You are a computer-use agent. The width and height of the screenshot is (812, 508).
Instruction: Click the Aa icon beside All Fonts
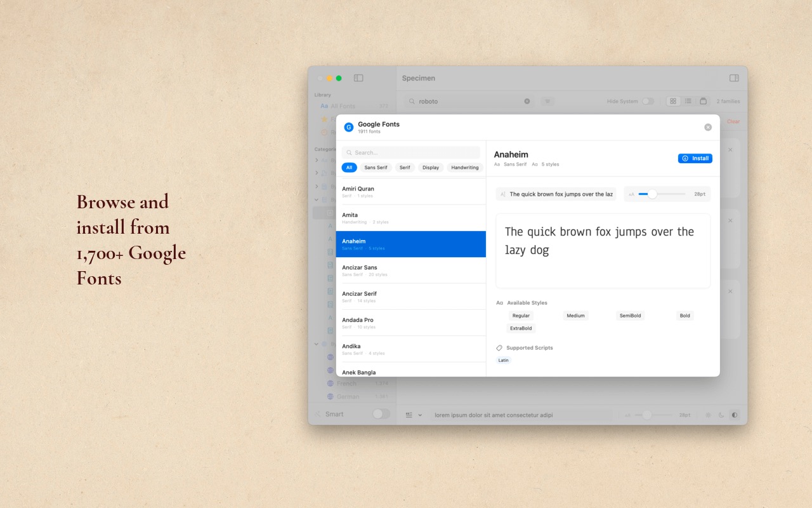324,106
